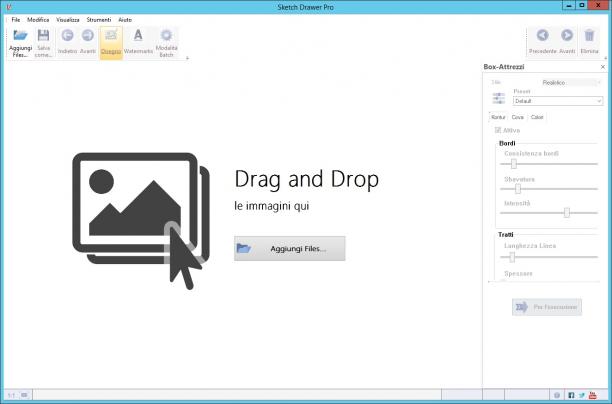The width and height of the screenshot is (612, 404).
Task: Click the Intensità slider
Action: click(549, 213)
